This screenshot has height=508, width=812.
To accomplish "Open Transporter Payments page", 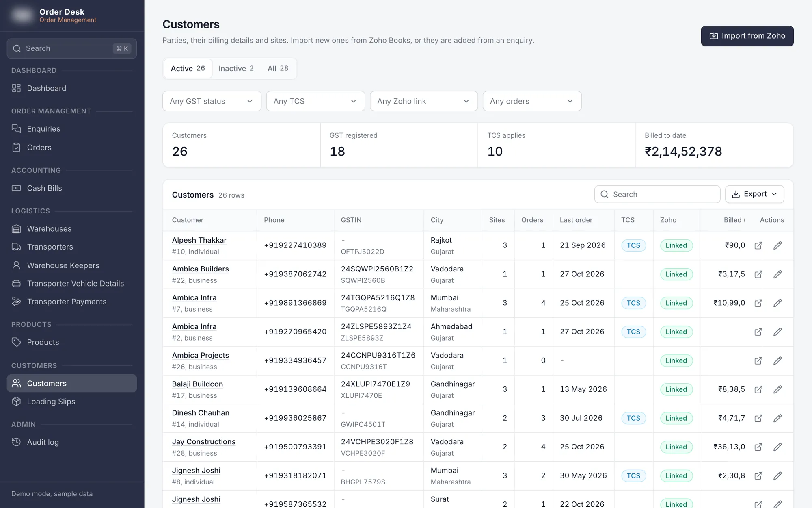I will pyautogui.click(x=72, y=302).
